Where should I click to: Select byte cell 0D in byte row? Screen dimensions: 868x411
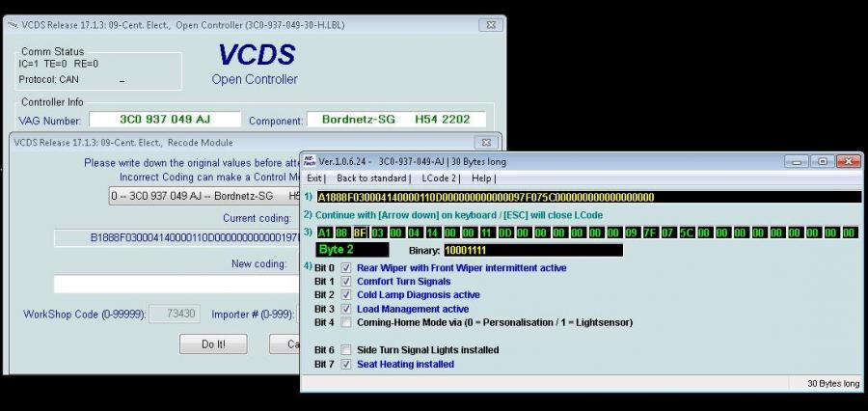coord(504,233)
